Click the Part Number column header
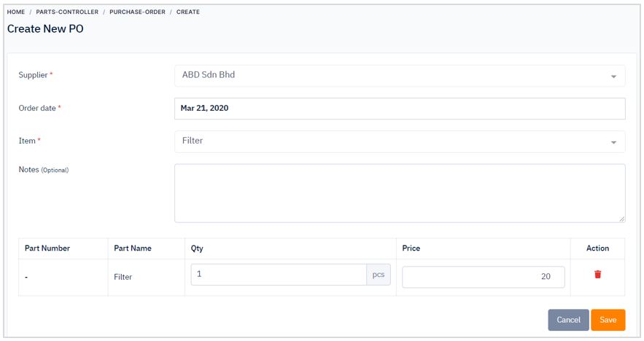The width and height of the screenshot is (644, 341). point(47,248)
